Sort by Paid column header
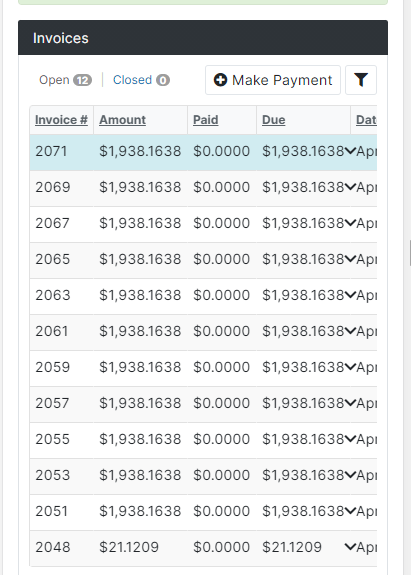The width and height of the screenshot is (411, 575). point(206,120)
